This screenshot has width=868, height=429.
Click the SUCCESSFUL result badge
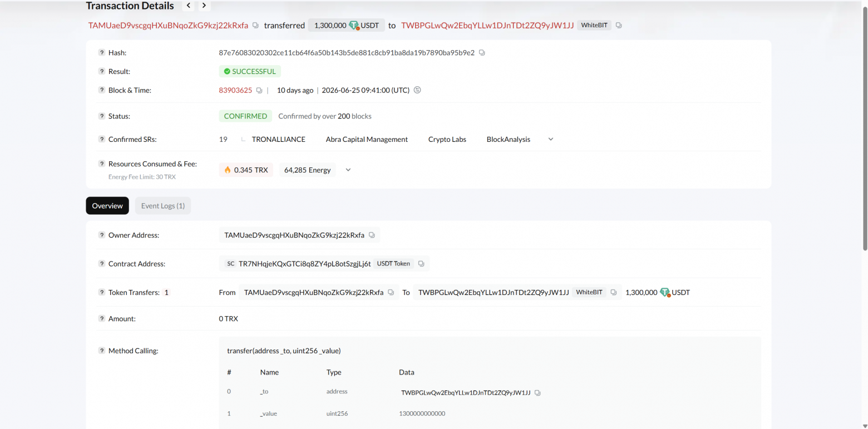coord(250,71)
